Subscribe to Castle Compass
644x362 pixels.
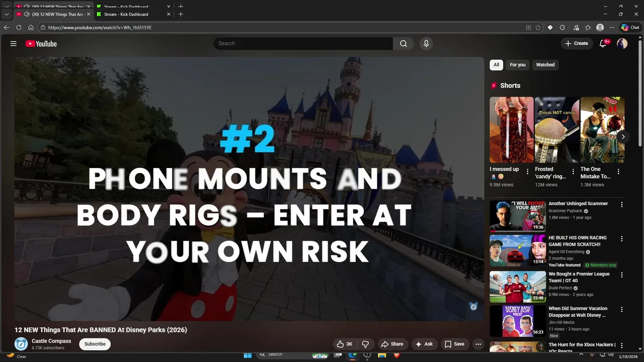(x=95, y=344)
